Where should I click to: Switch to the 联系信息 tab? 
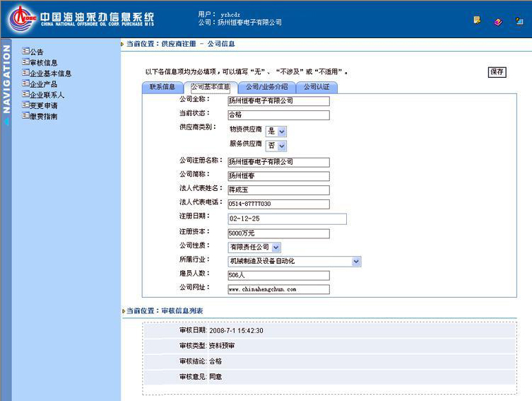(x=162, y=87)
